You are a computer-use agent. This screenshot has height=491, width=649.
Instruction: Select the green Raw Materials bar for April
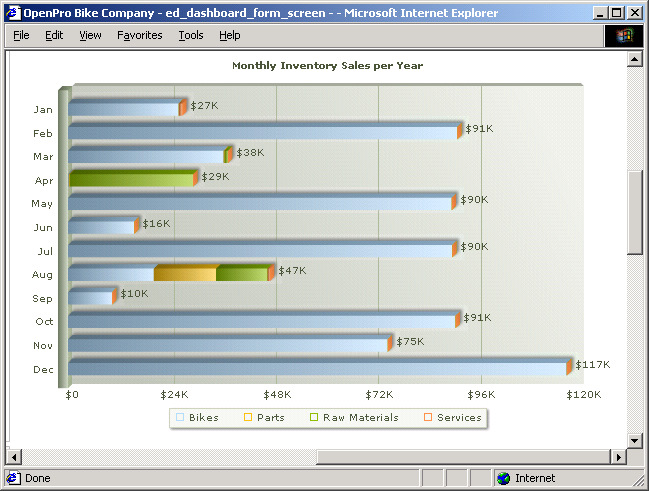click(x=132, y=178)
